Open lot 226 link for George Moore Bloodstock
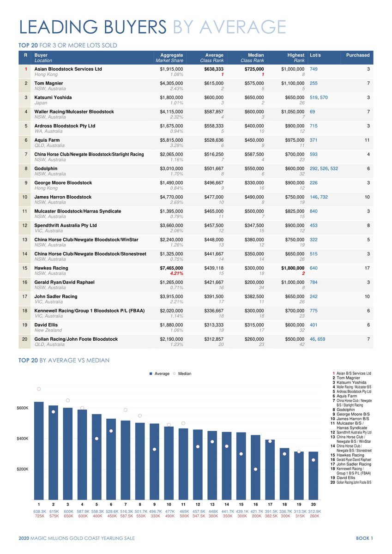The width and height of the screenshot is (392, 554). [314, 183]
